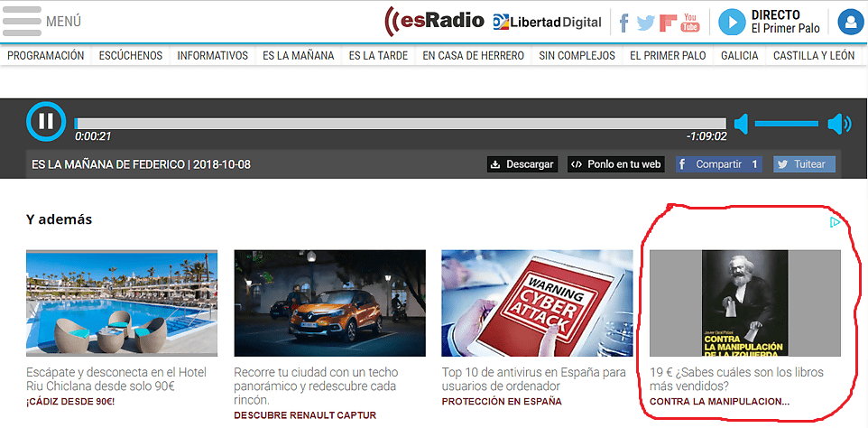
Task: Tweet the episode with Tuitear button
Action: (804, 164)
